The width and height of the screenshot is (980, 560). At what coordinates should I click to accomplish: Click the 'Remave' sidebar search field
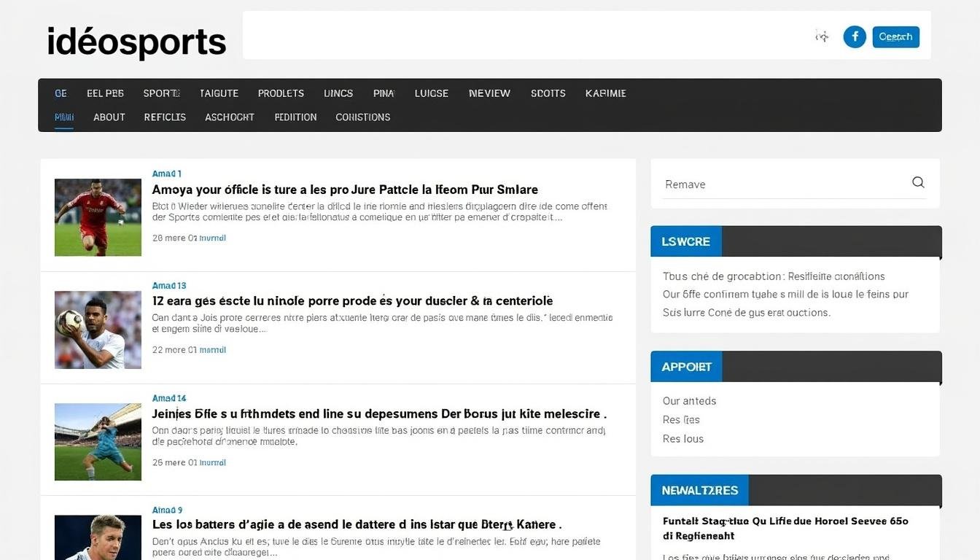coord(729,184)
